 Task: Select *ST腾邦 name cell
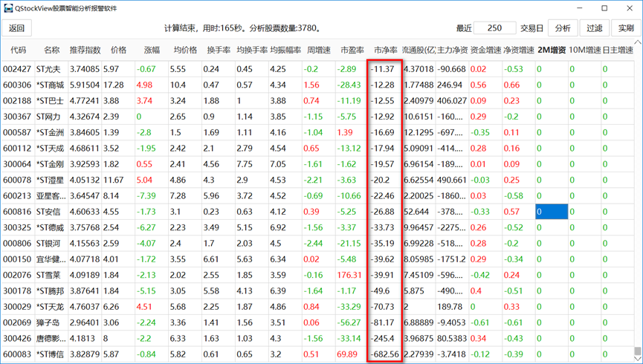[52, 291]
